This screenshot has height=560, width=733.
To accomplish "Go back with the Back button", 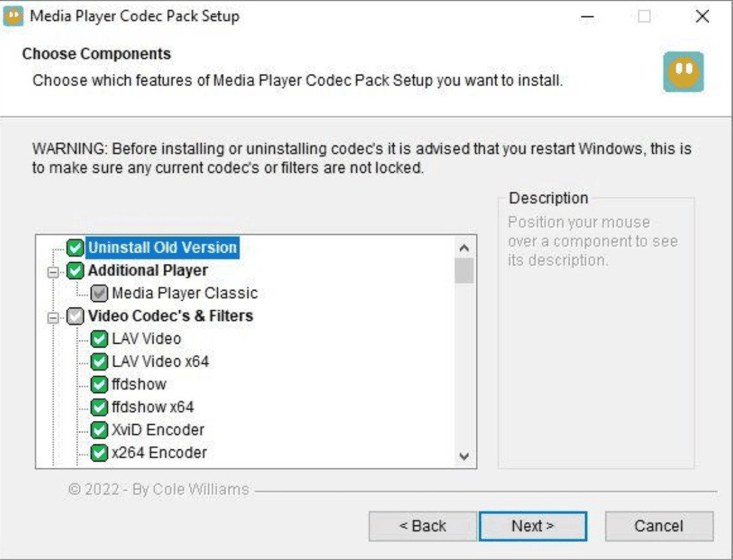I will pyautogui.click(x=422, y=526).
